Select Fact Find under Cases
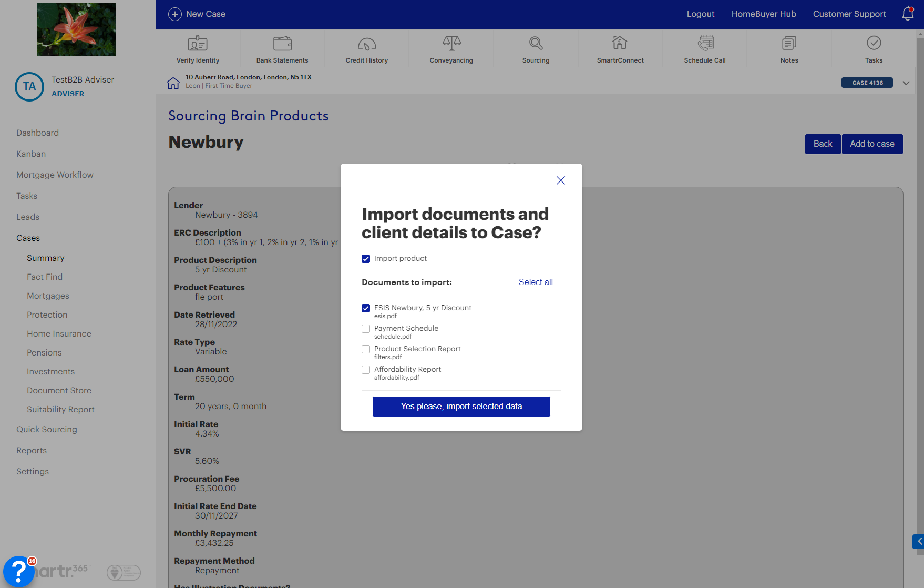 45,277
